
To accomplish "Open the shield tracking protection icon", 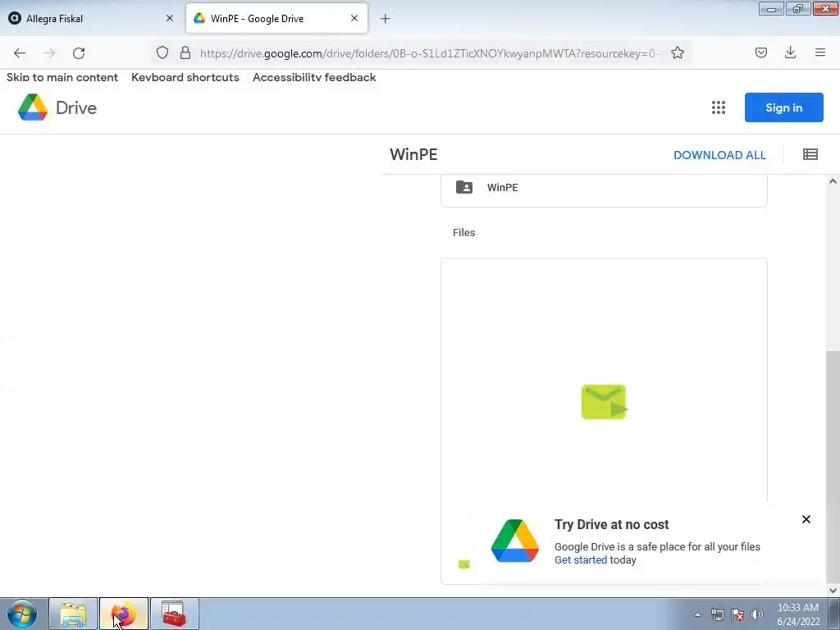I will 162,52.
